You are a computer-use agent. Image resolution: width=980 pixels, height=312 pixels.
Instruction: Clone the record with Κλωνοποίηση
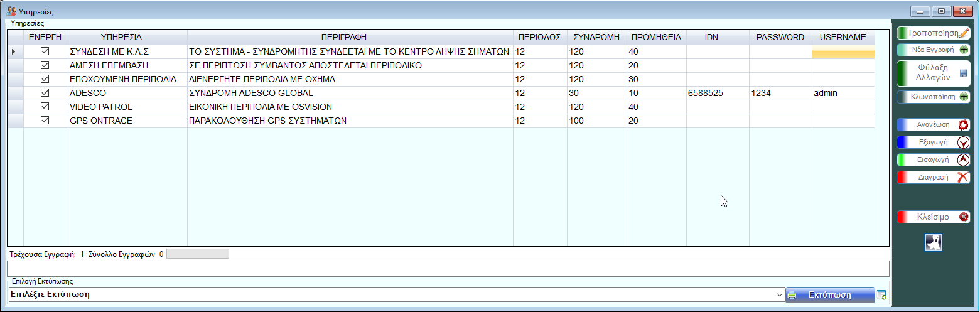pyautogui.click(x=933, y=97)
